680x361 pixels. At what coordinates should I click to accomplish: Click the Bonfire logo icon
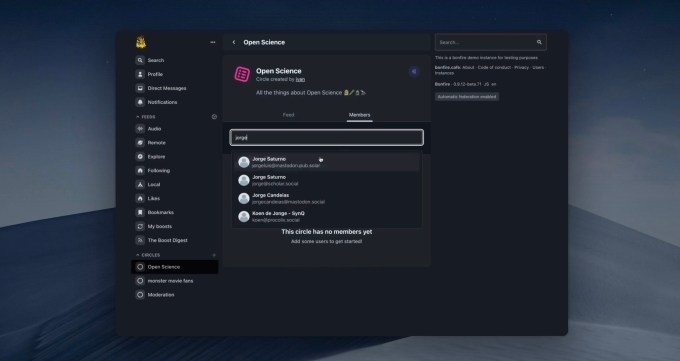pyautogui.click(x=141, y=42)
